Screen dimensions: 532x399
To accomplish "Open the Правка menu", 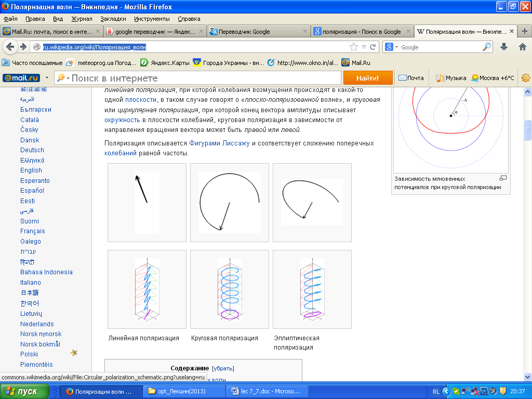I will (x=35, y=19).
